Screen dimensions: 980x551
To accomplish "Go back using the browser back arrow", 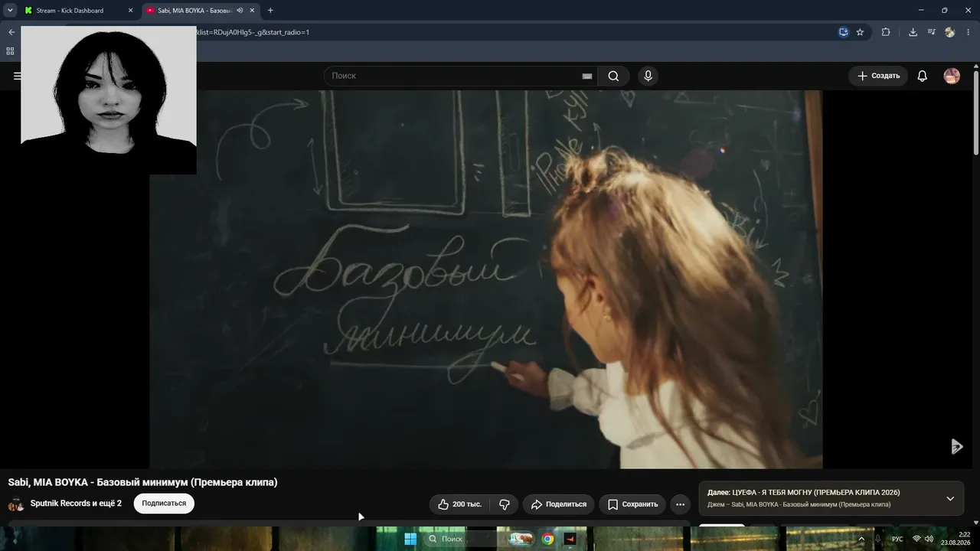I will pyautogui.click(x=11, y=32).
